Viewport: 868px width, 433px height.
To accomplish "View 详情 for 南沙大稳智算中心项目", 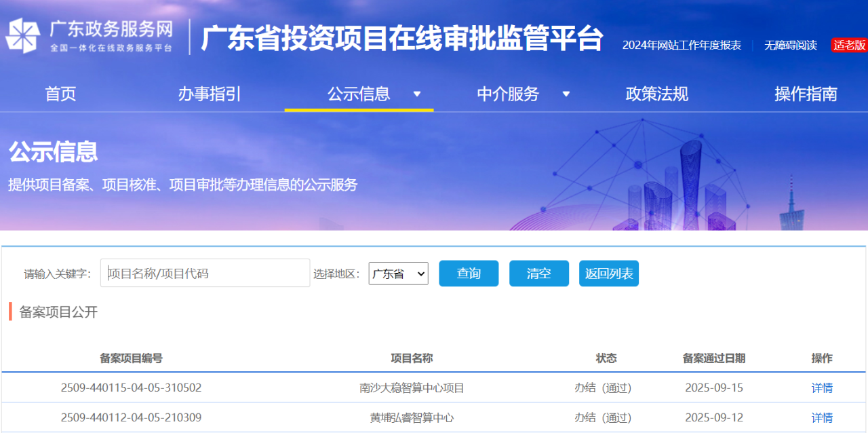I will tap(822, 388).
